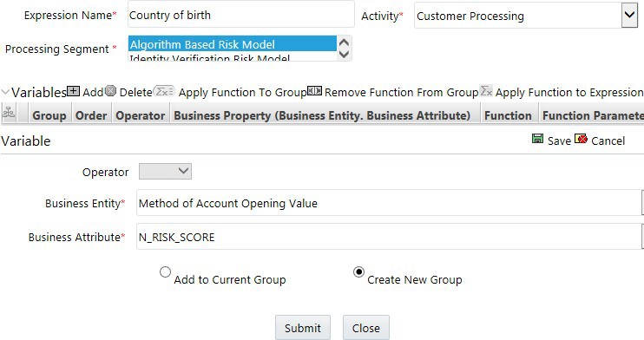Viewport: 644px width, 340px height.
Task: Click the Delete label in Variables toolbar
Action: [x=135, y=93]
